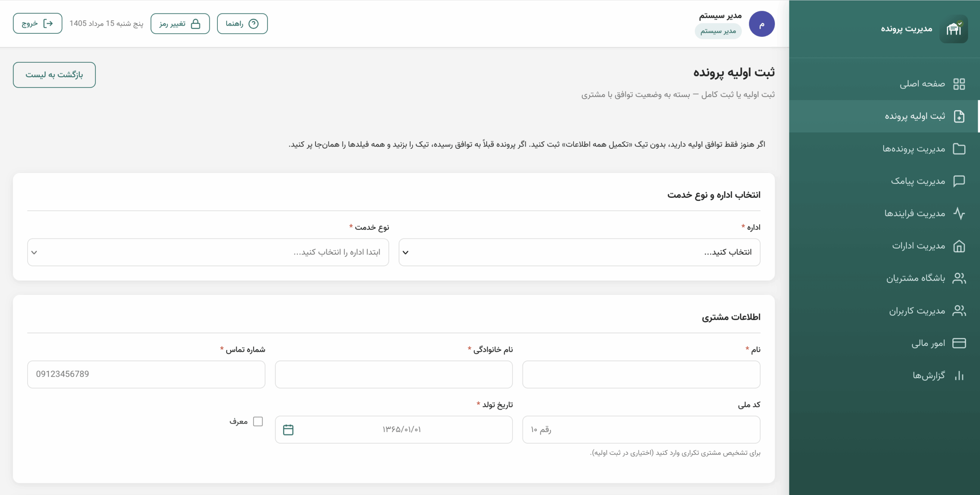Open مدیریت پیامک menu item
The width and height of the screenshot is (980, 495).
point(884,181)
